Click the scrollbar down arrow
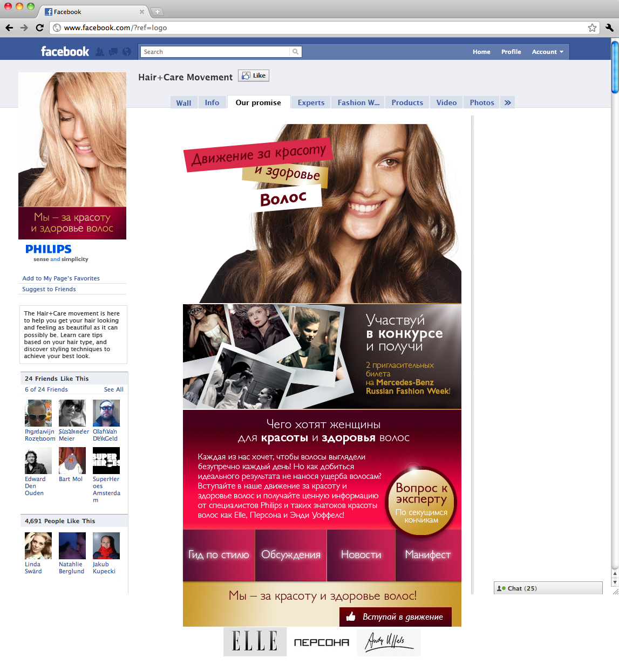619x672 pixels. [x=615, y=582]
